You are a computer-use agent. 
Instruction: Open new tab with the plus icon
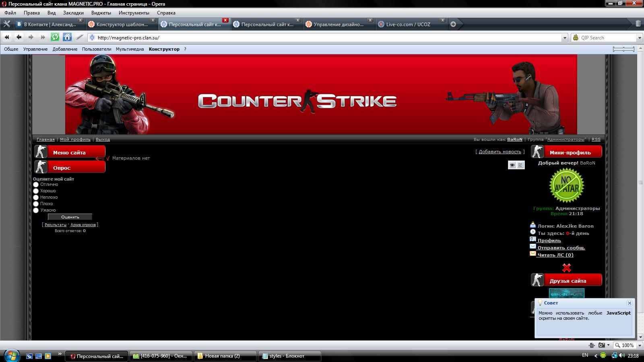coord(453,24)
